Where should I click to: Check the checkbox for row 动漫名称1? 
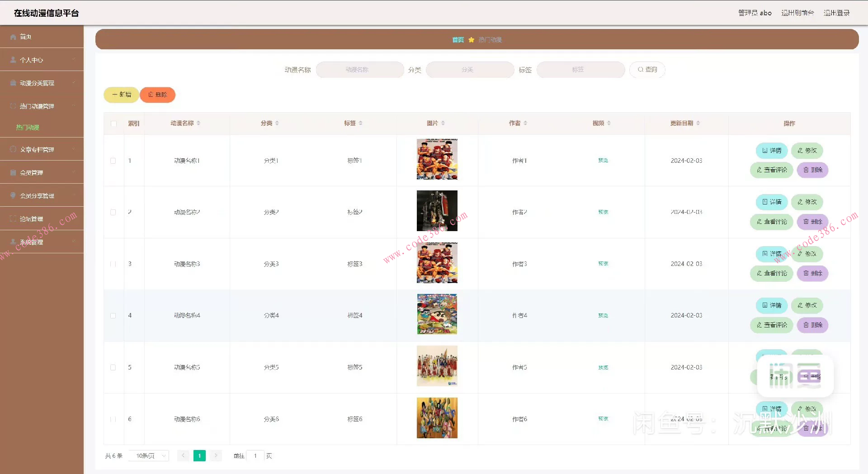click(x=113, y=161)
